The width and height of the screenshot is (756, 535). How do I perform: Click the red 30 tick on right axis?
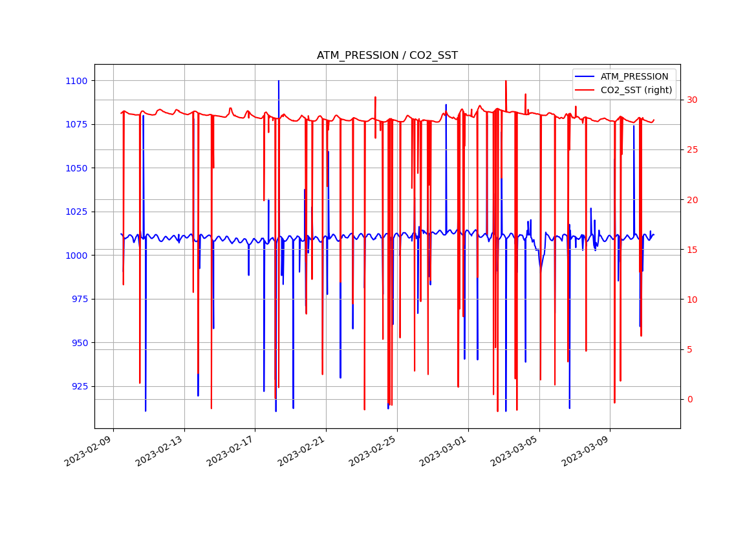click(x=693, y=100)
